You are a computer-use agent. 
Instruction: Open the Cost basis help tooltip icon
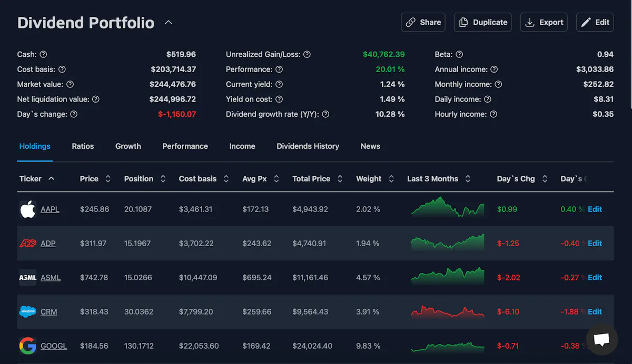pos(62,69)
